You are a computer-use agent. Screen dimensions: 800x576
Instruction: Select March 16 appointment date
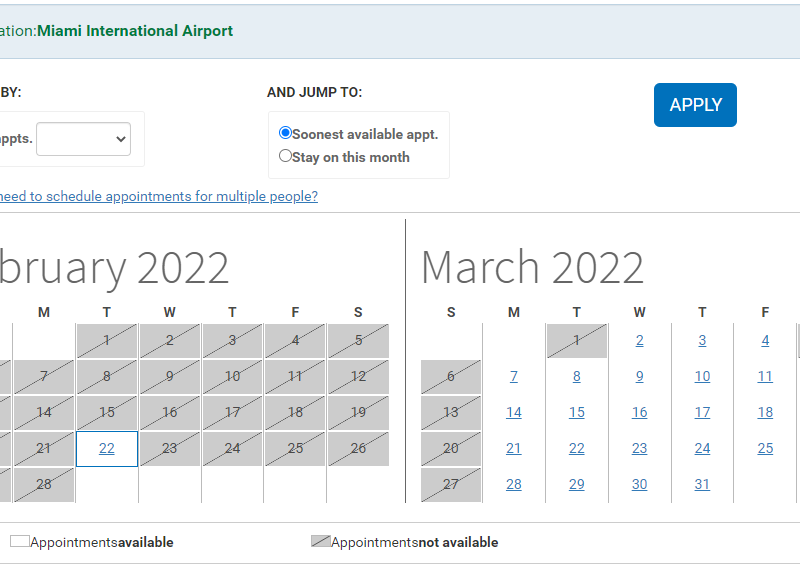tap(640, 413)
